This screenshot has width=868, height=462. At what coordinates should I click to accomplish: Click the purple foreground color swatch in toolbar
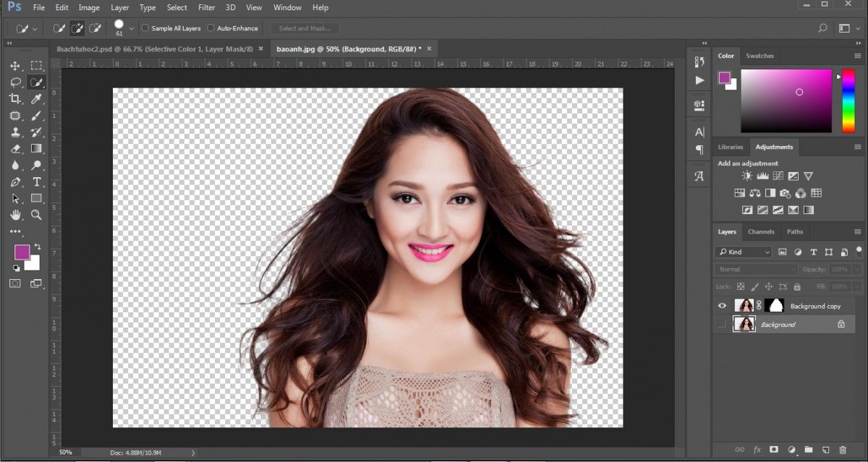22,251
